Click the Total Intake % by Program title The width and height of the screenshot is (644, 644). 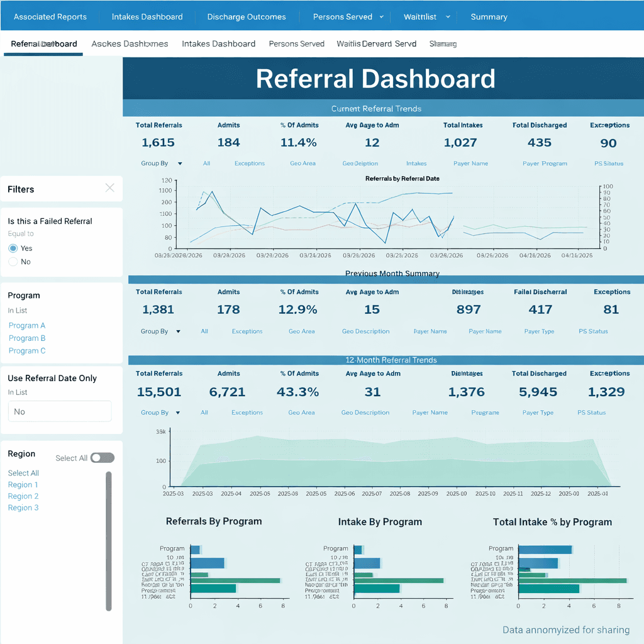[x=552, y=522]
